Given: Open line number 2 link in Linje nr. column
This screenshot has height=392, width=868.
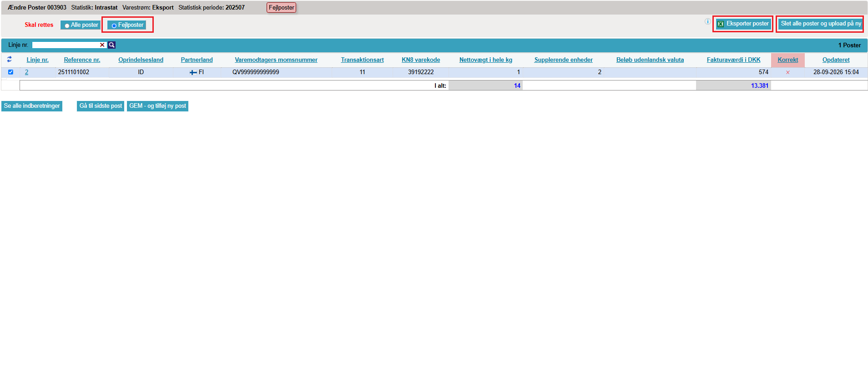Looking at the screenshot, I should (x=27, y=72).
